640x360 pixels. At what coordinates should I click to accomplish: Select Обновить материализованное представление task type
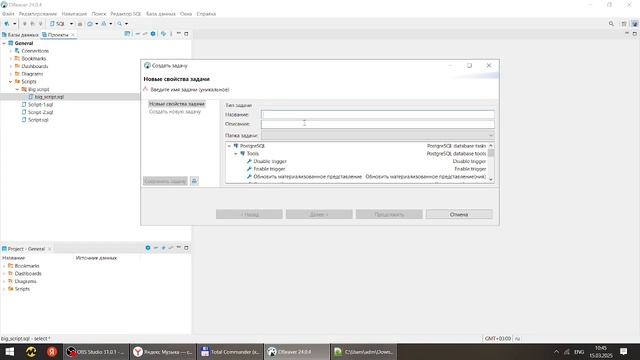coord(307,177)
